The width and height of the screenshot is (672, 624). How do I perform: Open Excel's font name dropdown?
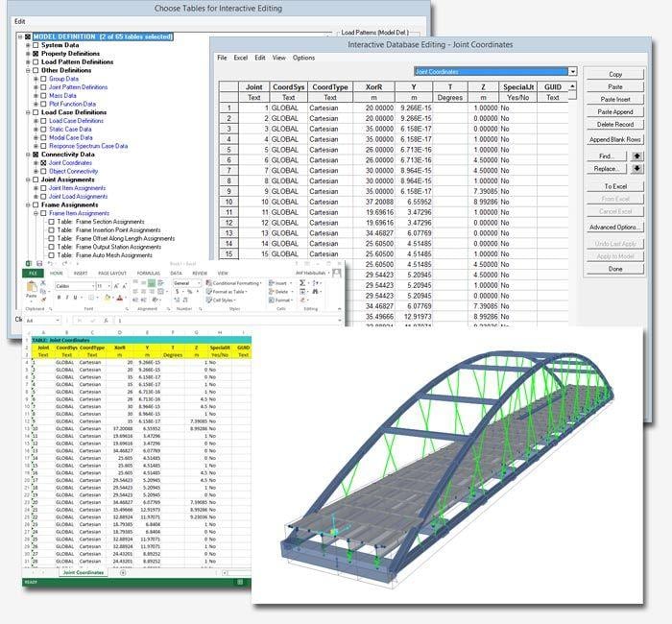93,286
